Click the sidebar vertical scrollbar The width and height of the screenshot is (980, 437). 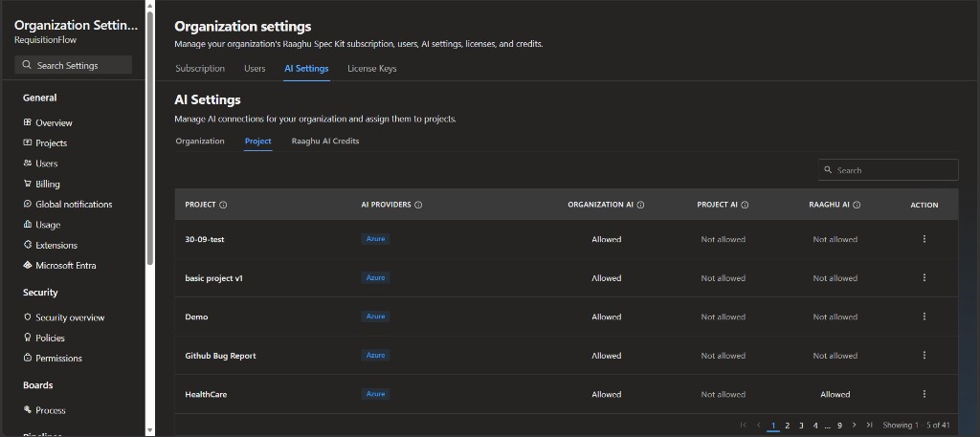tap(150, 138)
